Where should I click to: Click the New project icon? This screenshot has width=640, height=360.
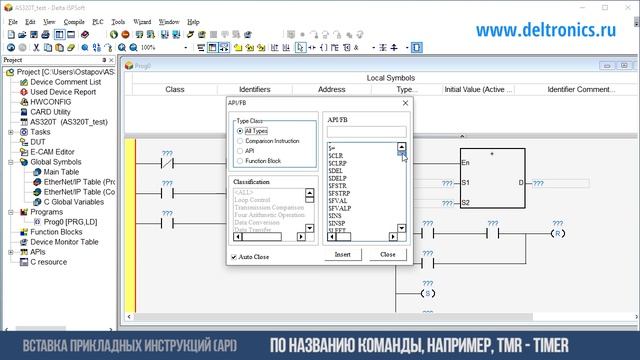[11, 35]
